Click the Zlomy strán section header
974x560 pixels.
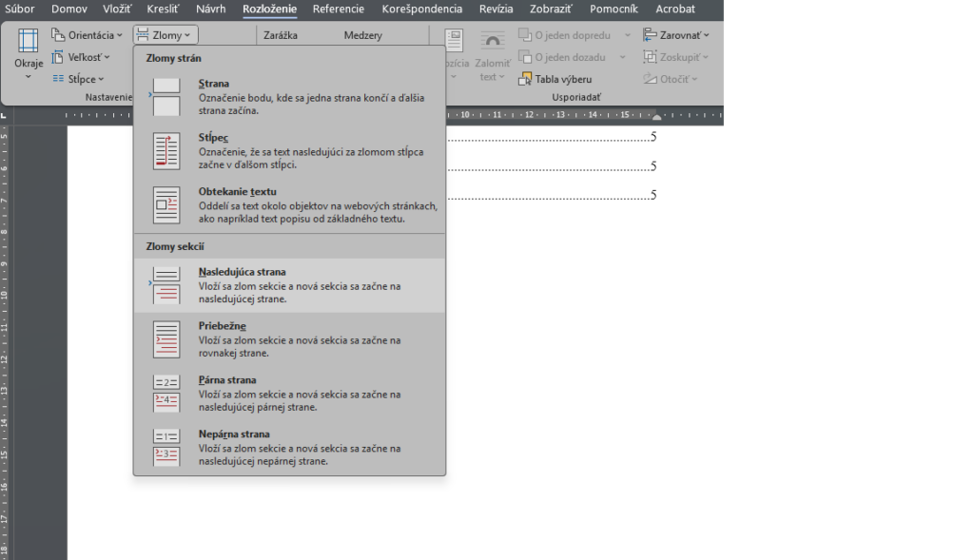point(173,58)
